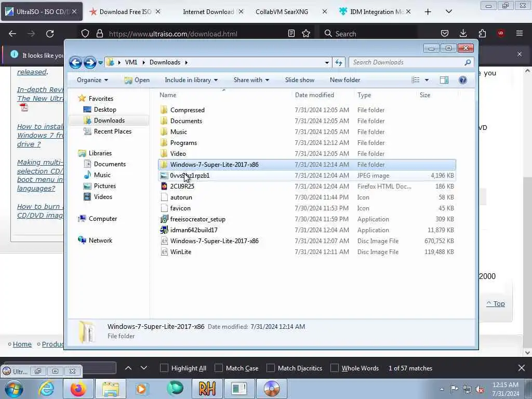Viewport: 532px width, 399px height.
Task: Open the PDF icon link on the UltraISO page
Action: (24, 108)
